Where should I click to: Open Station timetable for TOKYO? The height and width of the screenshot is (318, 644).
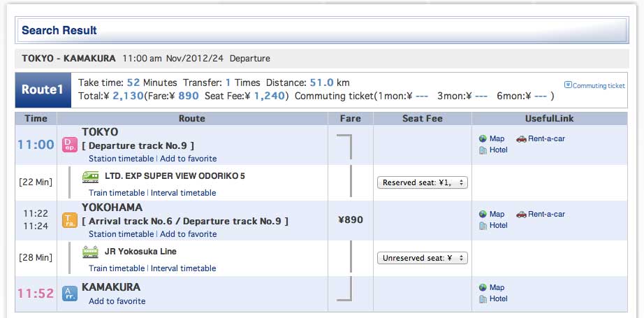point(121,159)
